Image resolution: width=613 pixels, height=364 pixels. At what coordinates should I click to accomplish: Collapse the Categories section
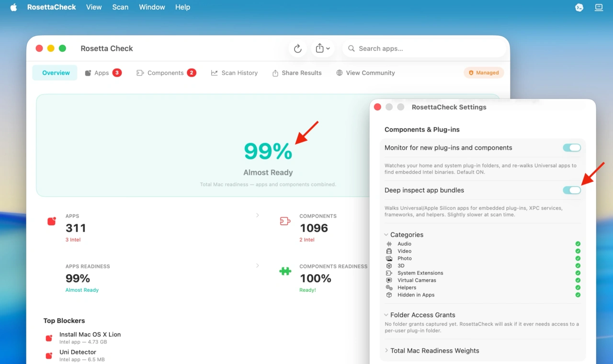pyautogui.click(x=386, y=235)
